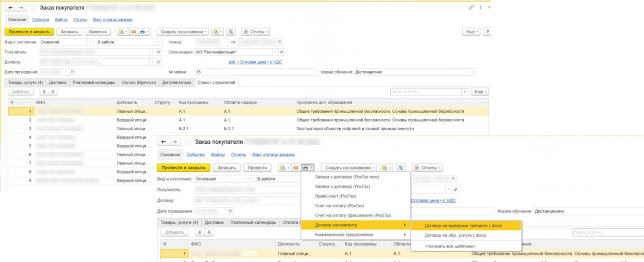Click the email envelope icon in the upper window toolbar
This screenshot has height=262, width=644.
click(134, 32)
